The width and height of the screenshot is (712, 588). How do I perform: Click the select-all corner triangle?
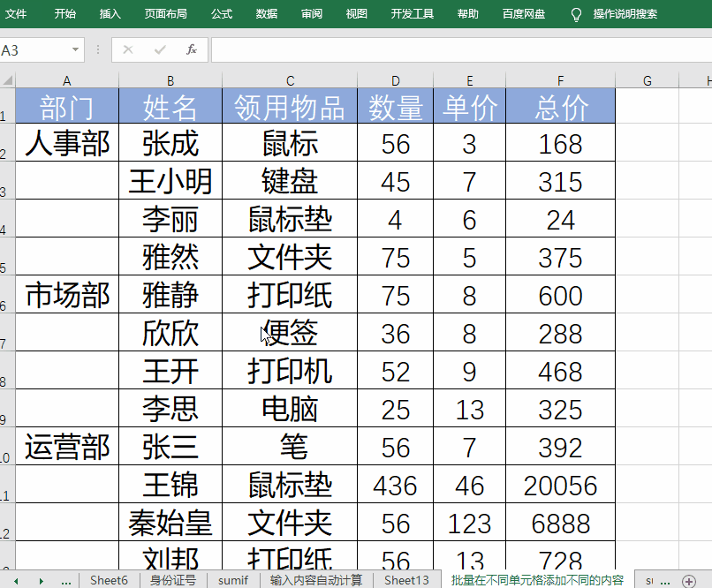click(x=8, y=80)
